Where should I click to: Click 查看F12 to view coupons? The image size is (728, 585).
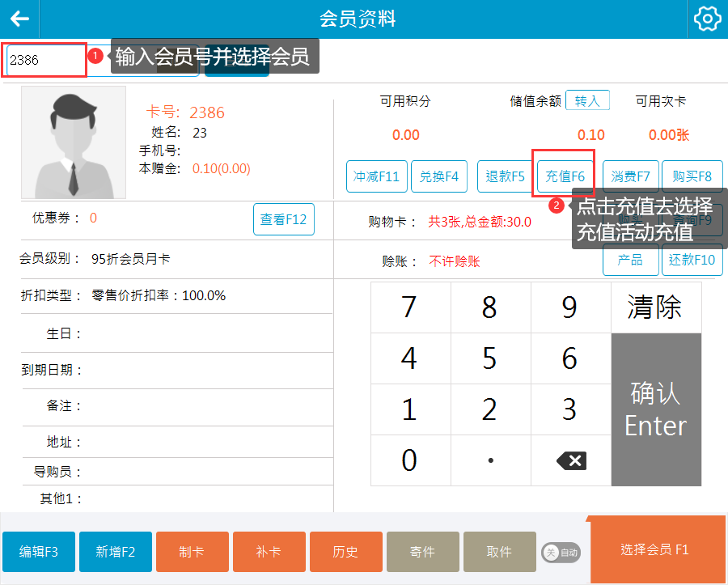coord(283,219)
